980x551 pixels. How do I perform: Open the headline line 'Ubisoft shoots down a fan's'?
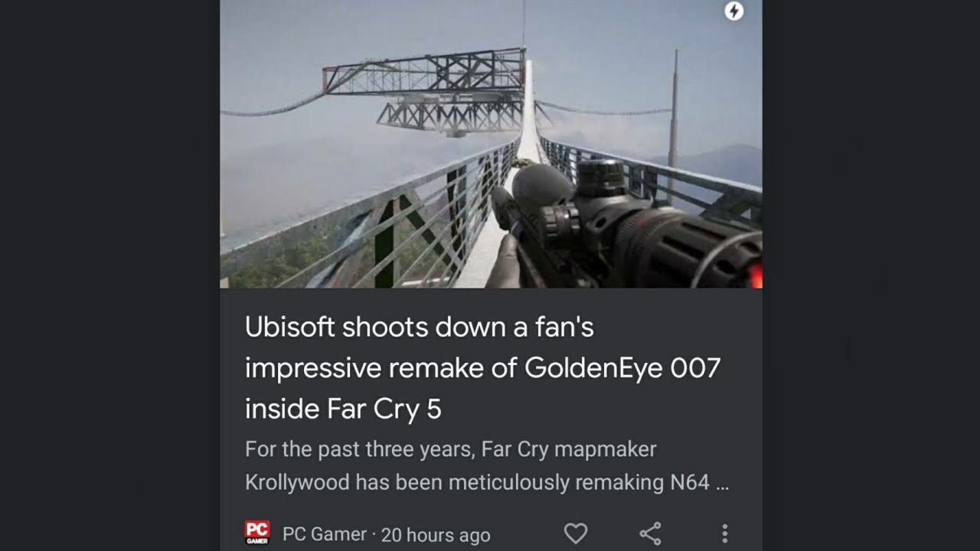420,328
